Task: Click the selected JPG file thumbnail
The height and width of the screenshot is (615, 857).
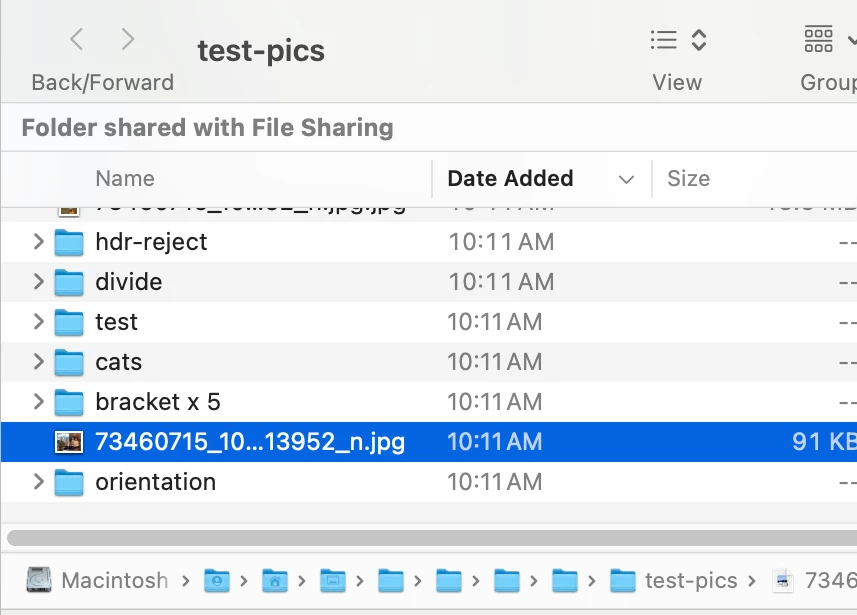Action: click(69, 442)
